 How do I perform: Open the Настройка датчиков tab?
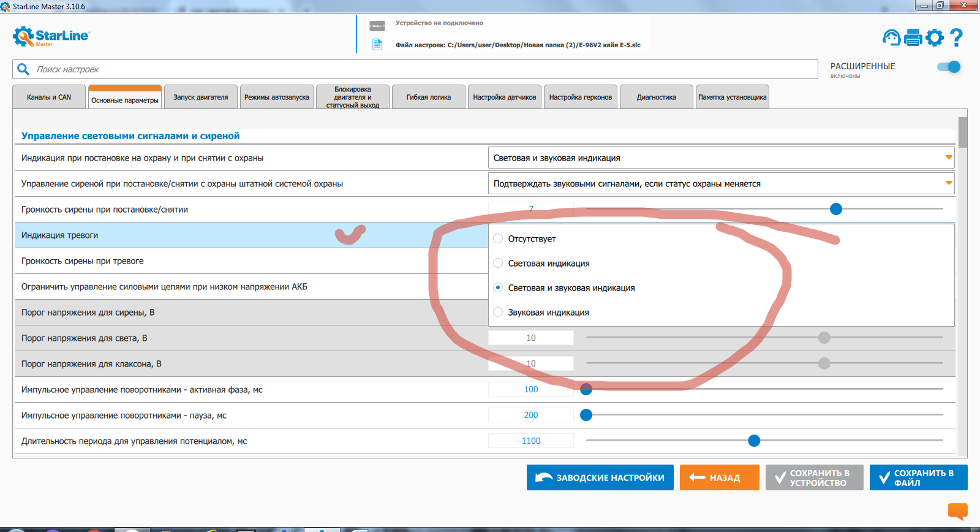click(504, 97)
